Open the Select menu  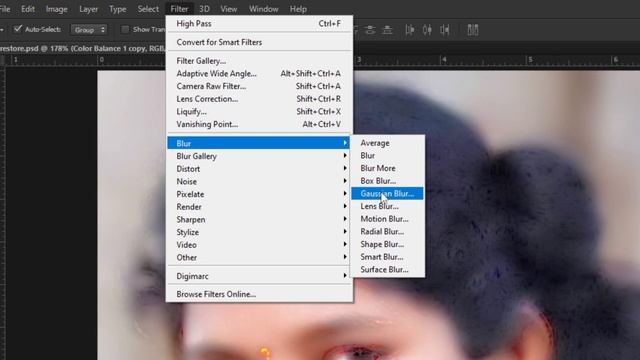(x=148, y=9)
